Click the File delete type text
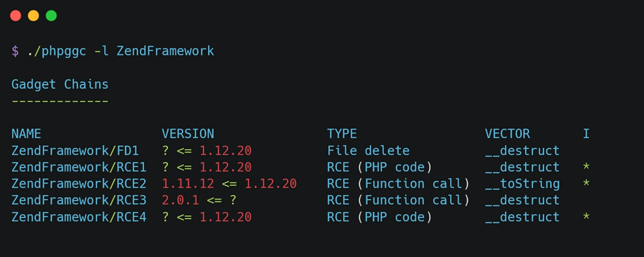644x257 pixels. click(x=368, y=151)
